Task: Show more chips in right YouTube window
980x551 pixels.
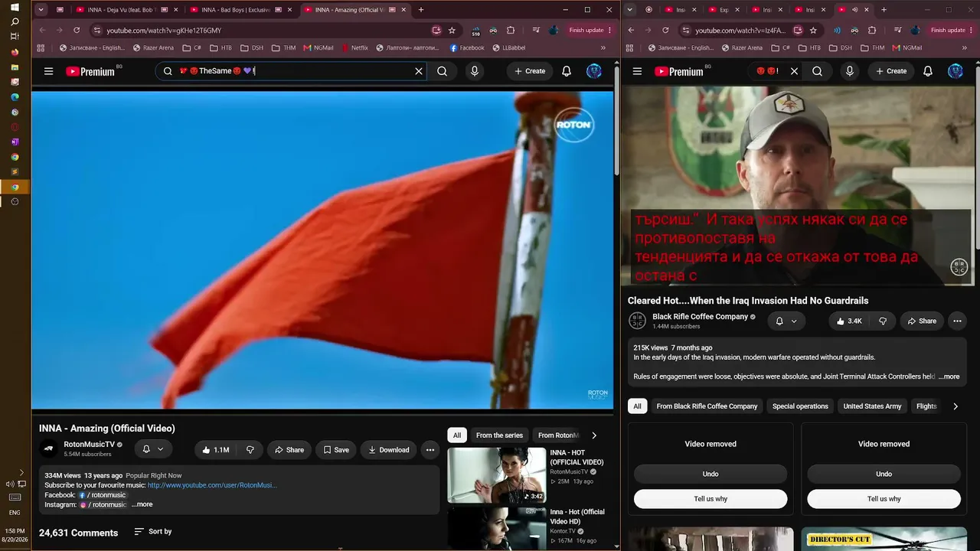Action: tap(955, 406)
